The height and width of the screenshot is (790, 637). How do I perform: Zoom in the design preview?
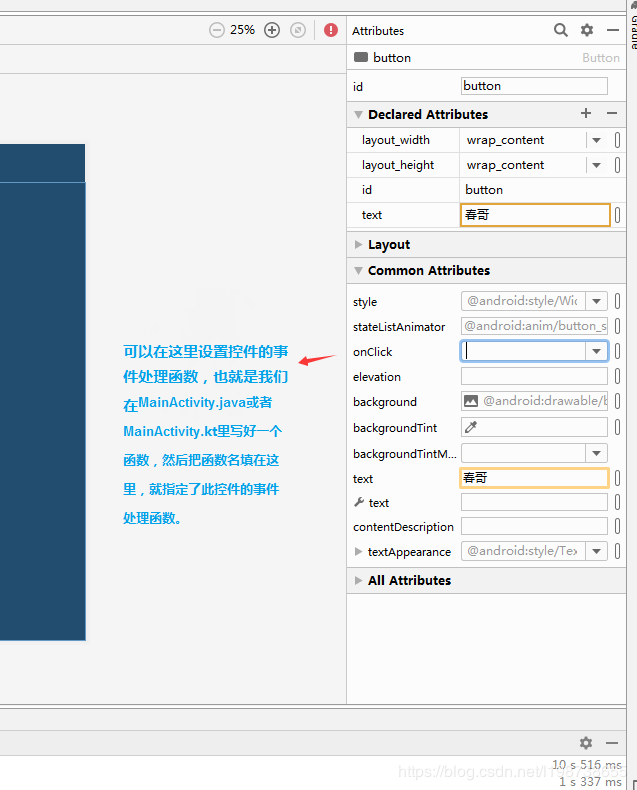coord(272,30)
